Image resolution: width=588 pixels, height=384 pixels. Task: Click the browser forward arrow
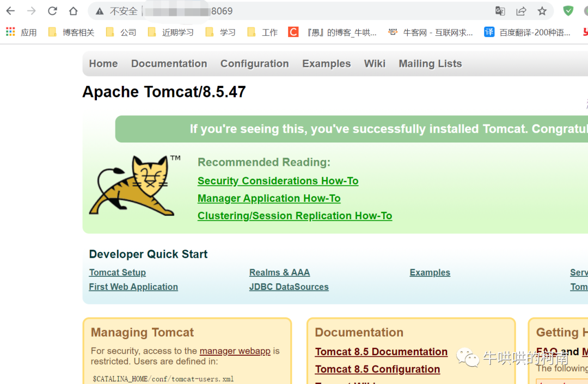32,11
